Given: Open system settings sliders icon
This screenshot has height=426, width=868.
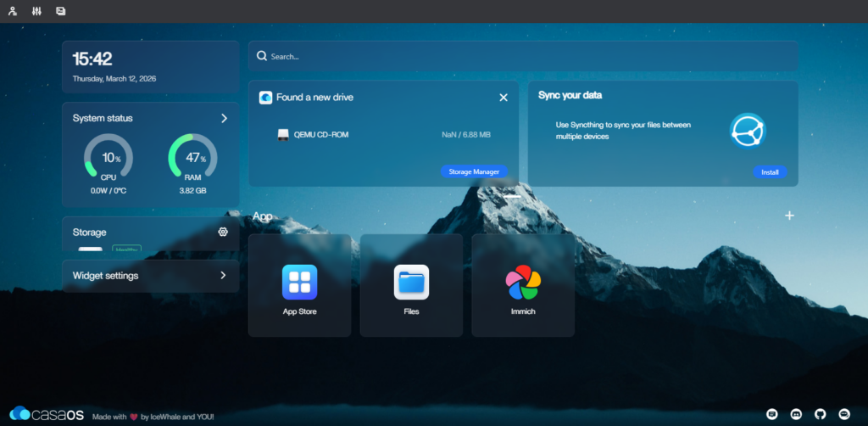Looking at the screenshot, I should (36, 11).
